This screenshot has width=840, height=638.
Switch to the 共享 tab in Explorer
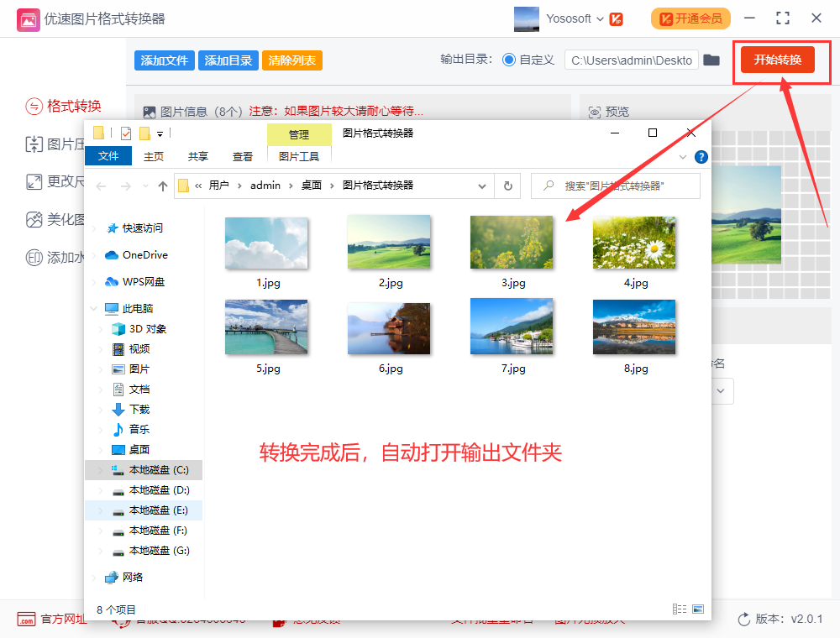click(197, 155)
